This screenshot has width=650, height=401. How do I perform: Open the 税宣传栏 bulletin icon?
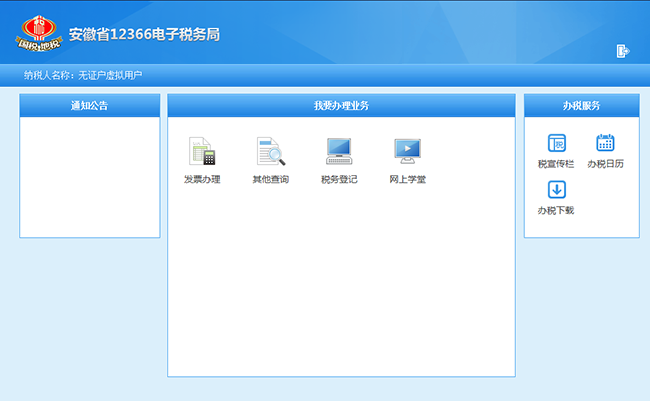(x=556, y=143)
